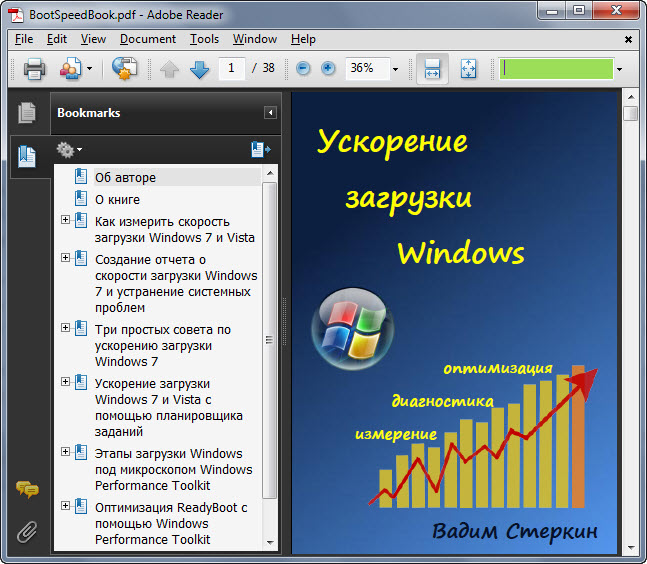The image size is (647, 564).
Task: Click the 36% zoom value field
Action: coord(367,68)
